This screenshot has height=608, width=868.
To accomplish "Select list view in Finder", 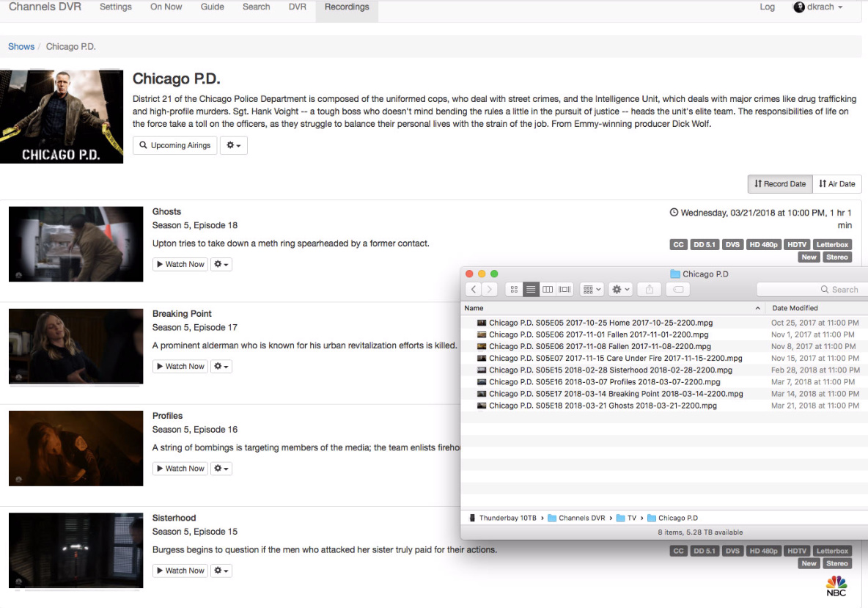I will point(531,290).
